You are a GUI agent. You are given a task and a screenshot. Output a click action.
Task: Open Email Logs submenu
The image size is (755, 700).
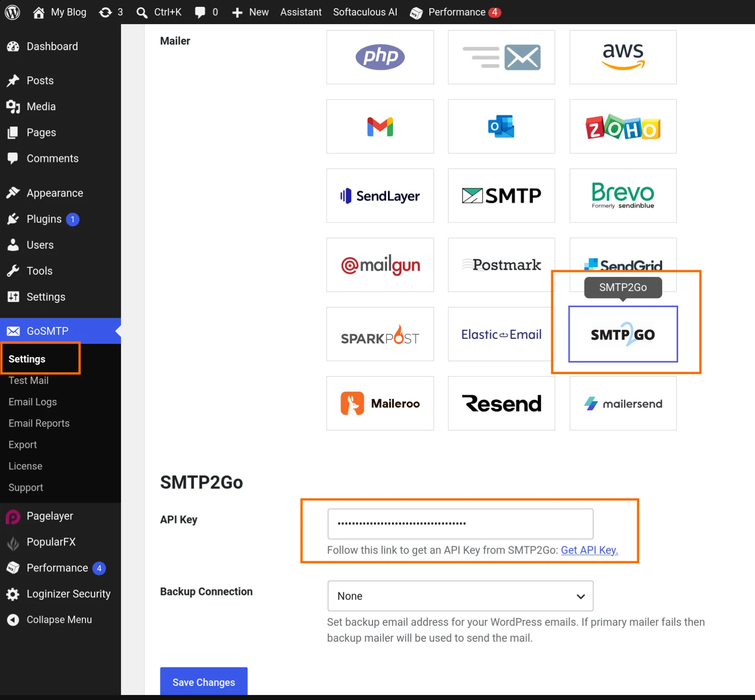tap(32, 402)
